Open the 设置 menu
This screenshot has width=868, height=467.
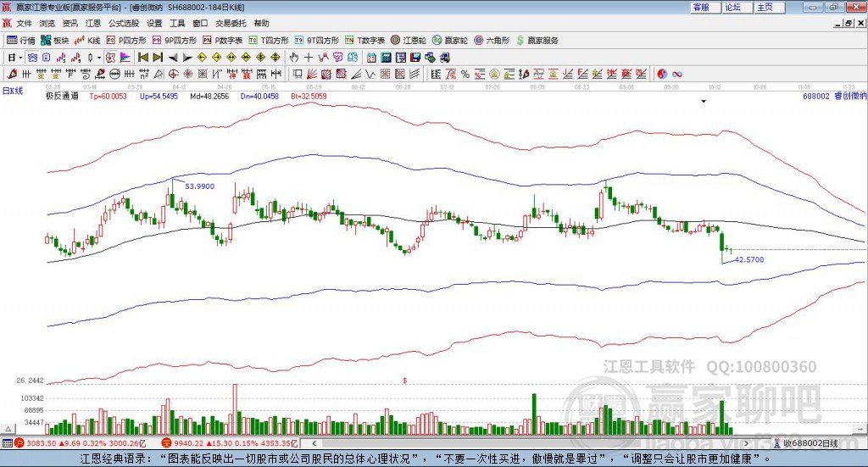(154, 23)
